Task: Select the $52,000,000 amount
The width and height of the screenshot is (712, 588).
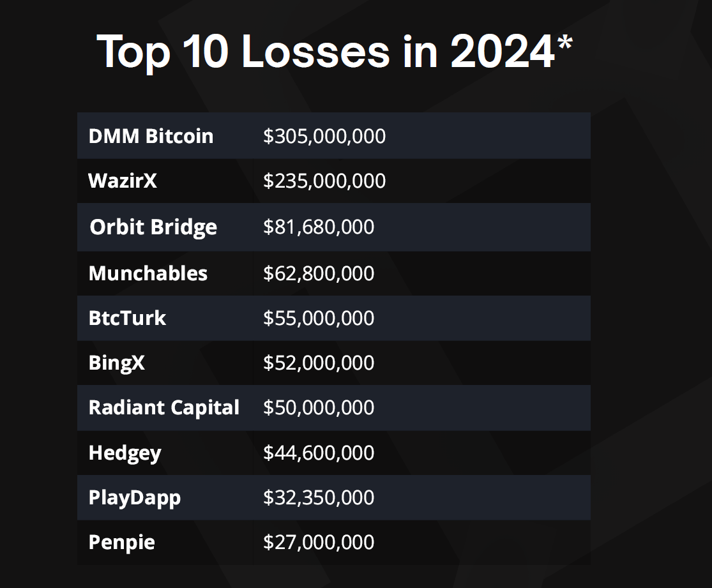Action: coord(319,363)
